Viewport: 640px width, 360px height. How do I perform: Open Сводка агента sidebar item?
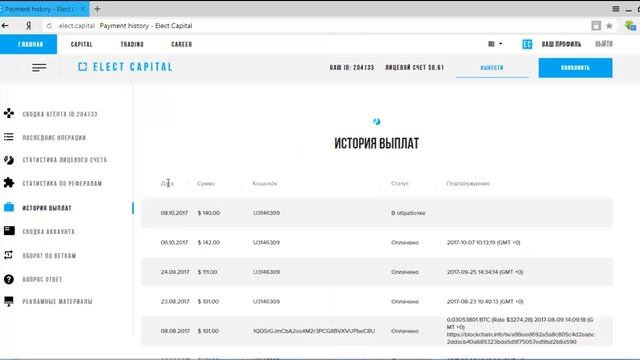point(60,114)
